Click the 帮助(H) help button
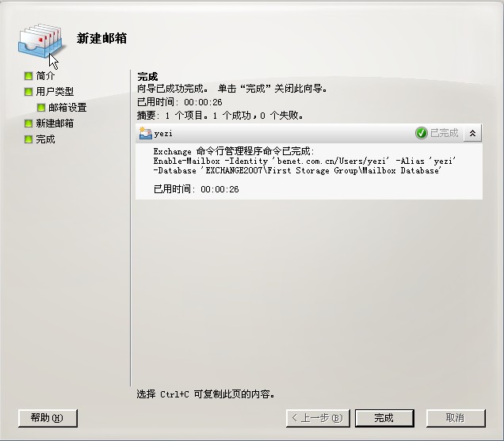Screen dimensions: 504x441 (48, 418)
